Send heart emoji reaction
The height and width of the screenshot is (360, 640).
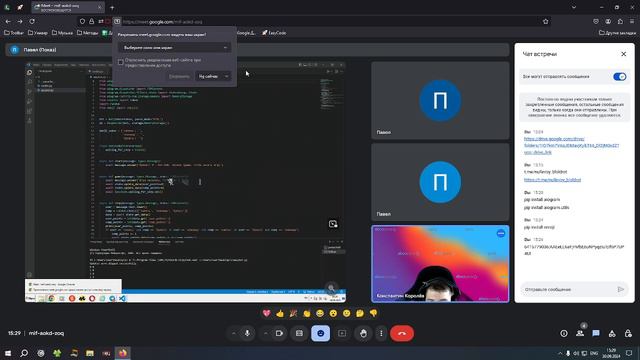pos(267,313)
